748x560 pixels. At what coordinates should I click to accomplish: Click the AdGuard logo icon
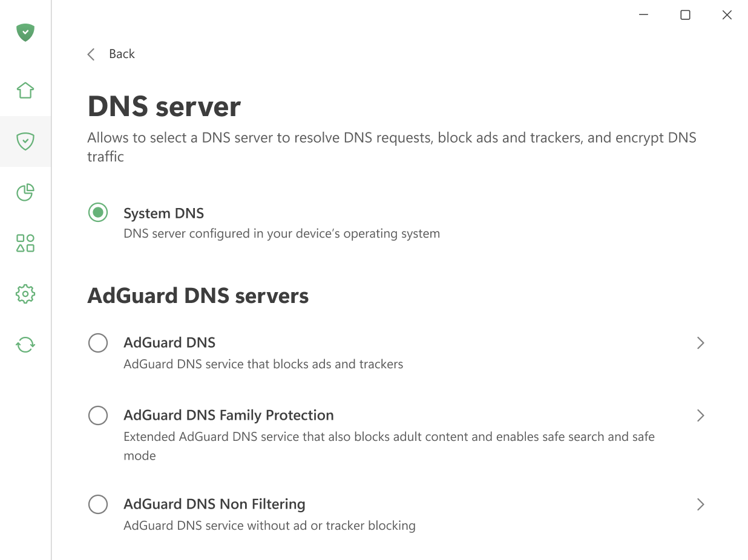25,32
